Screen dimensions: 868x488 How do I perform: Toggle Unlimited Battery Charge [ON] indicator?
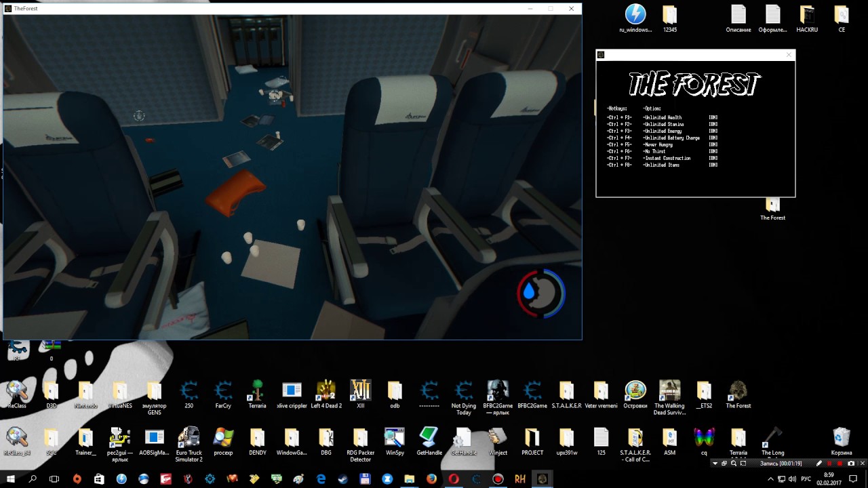(x=713, y=138)
